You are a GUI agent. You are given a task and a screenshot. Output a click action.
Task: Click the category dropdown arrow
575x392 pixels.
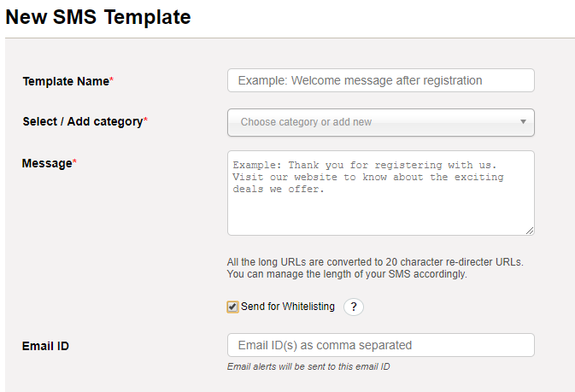click(523, 122)
